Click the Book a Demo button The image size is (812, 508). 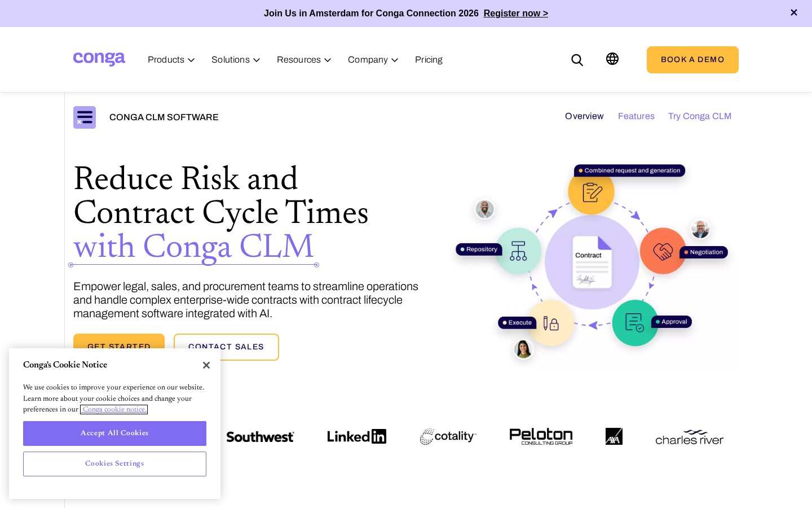(692, 60)
